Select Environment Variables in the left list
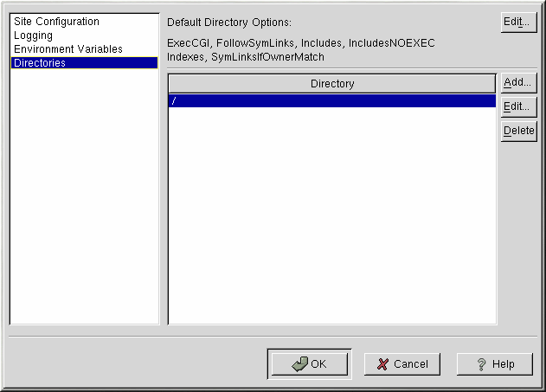546x392 pixels. click(x=67, y=49)
